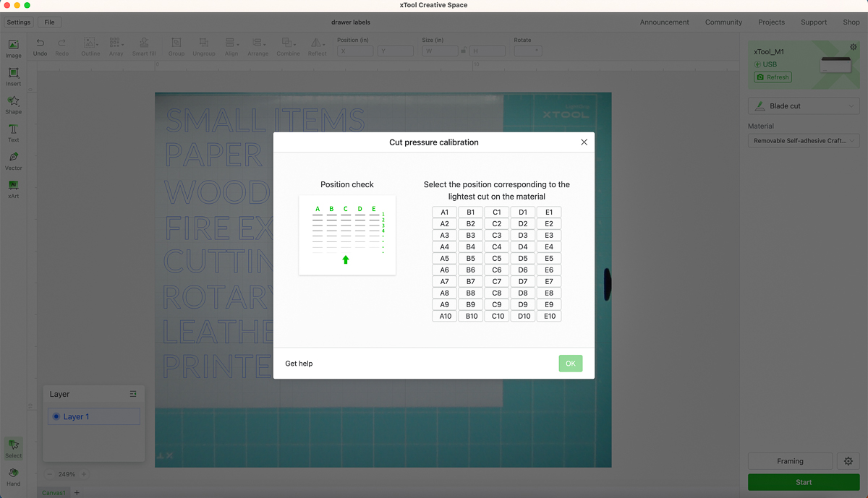The image size is (868, 498).
Task: Select calibration position C5
Action: [x=497, y=259]
